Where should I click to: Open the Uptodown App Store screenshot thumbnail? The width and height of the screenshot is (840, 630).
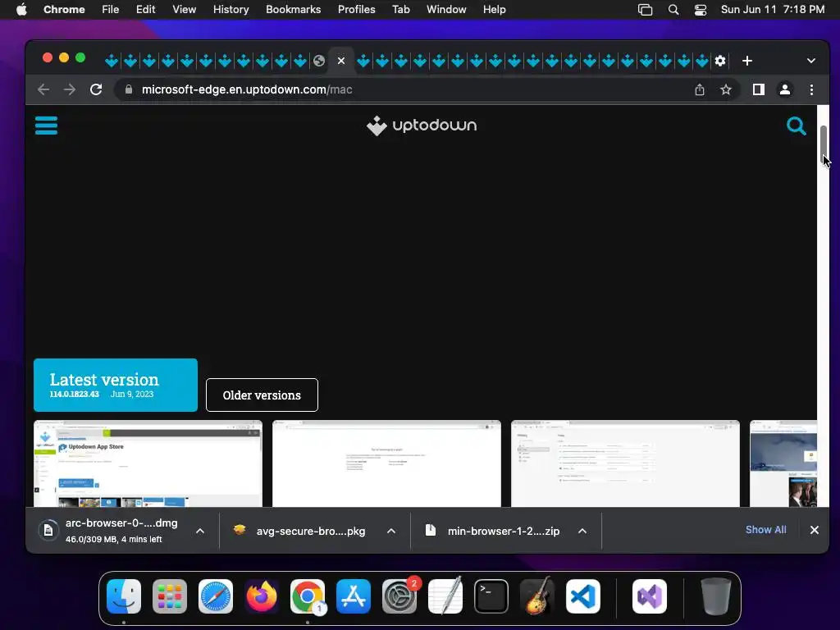coord(148,464)
